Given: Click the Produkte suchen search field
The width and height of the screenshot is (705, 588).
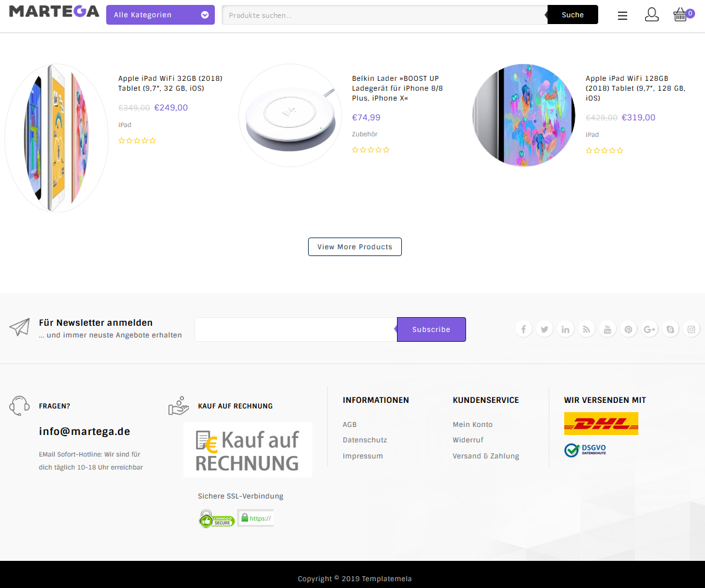Looking at the screenshot, I should click(x=385, y=15).
